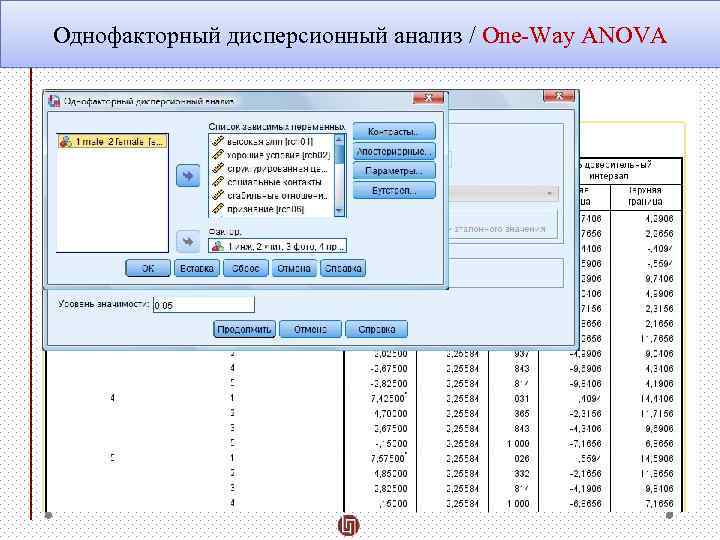This screenshot has height=540, width=720.
Task: Click the significance value 031
Action: coord(522,399)
